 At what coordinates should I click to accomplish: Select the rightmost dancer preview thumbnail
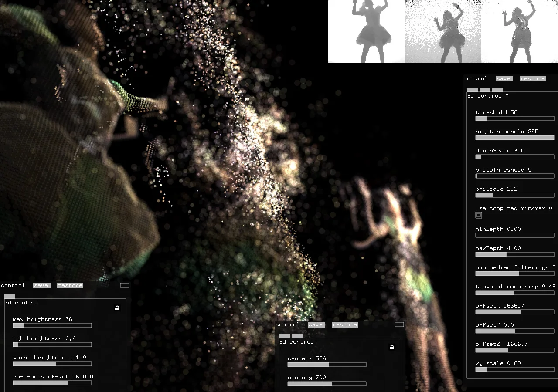(520, 31)
